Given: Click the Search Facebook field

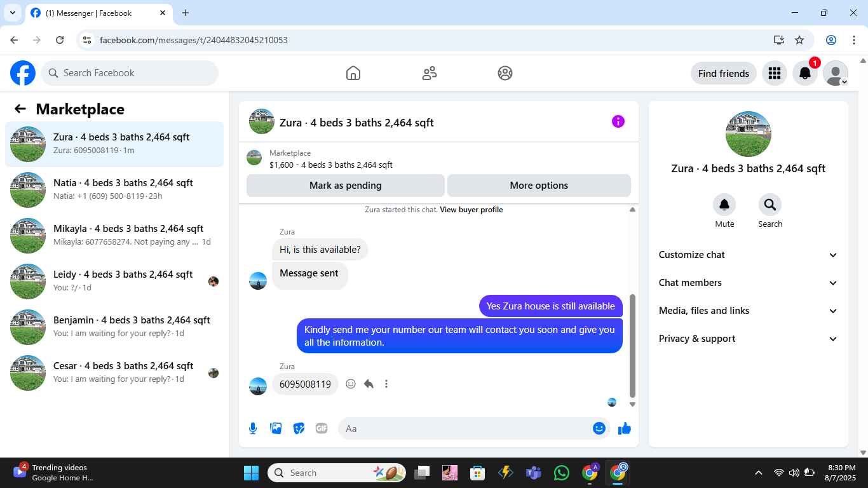Looking at the screenshot, I should tap(130, 73).
